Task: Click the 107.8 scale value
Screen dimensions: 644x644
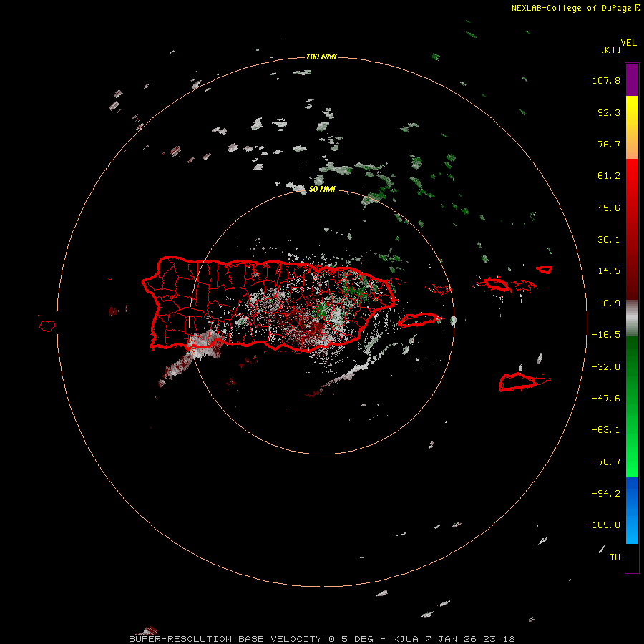Action: pyautogui.click(x=606, y=80)
